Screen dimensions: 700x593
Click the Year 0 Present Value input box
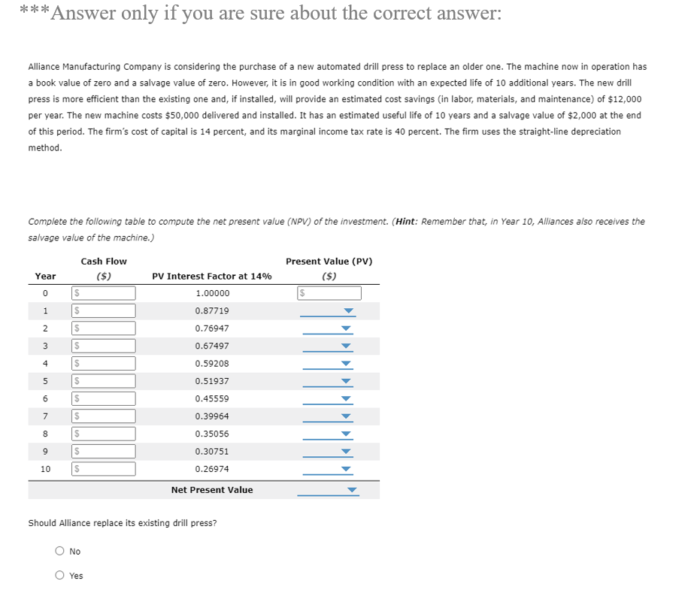(329, 292)
